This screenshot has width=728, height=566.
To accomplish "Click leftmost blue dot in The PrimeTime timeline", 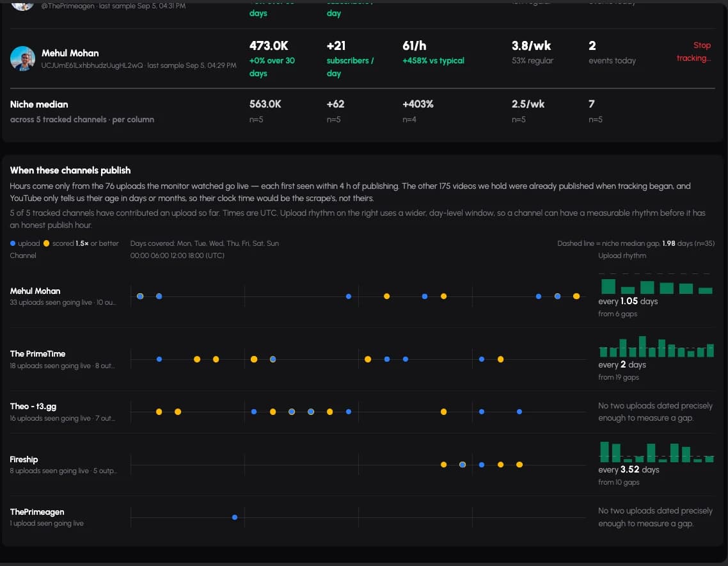I will [x=159, y=359].
